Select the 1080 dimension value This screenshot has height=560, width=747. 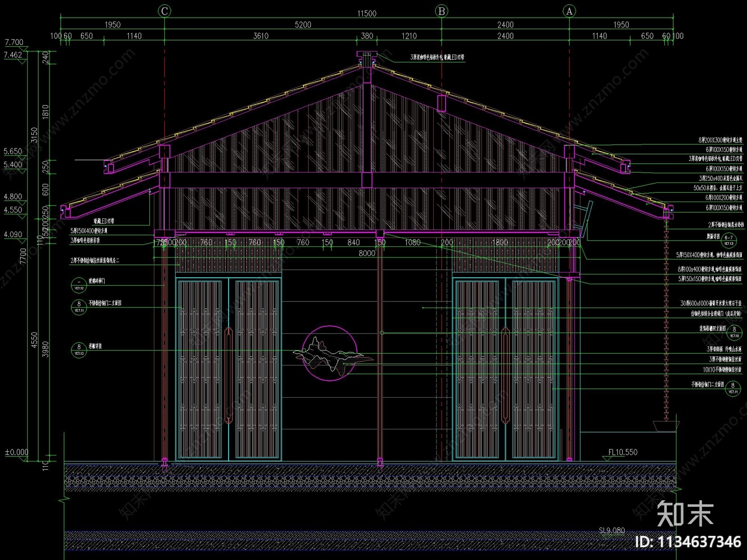tap(412, 242)
